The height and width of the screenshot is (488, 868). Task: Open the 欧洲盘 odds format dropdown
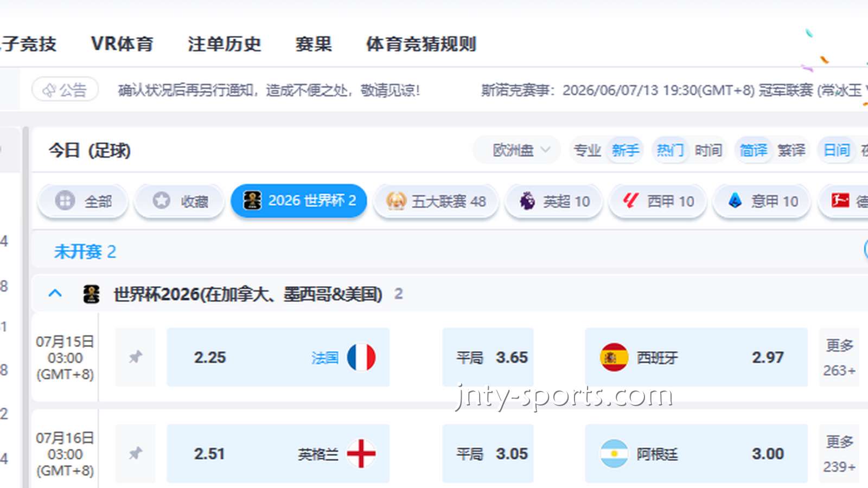click(x=516, y=150)
